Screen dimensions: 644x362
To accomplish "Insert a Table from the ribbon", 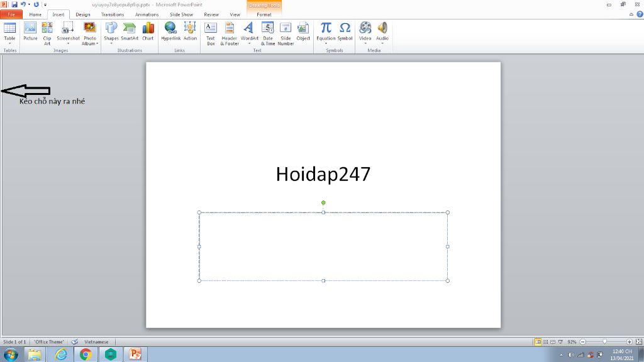I will click(x=9, y=33).
